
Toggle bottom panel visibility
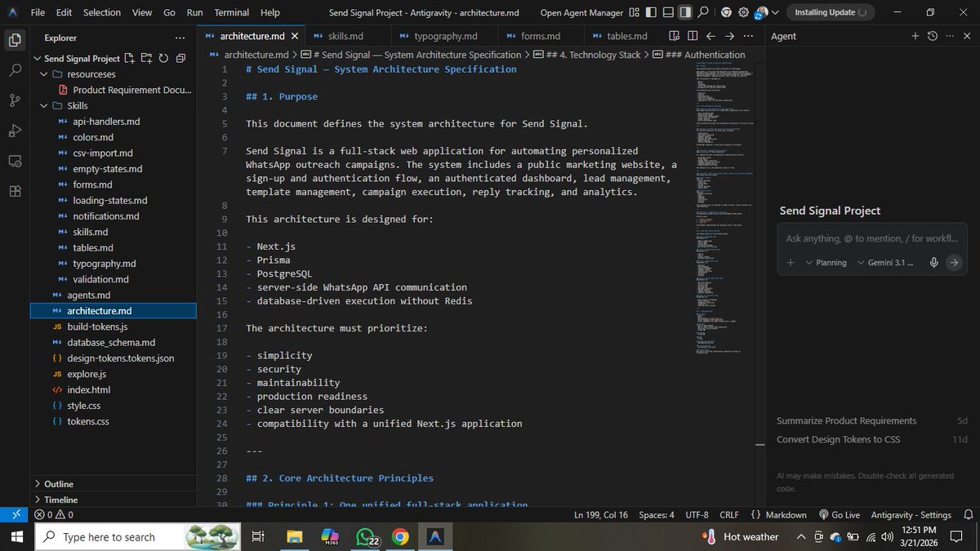tap(668, 12)
